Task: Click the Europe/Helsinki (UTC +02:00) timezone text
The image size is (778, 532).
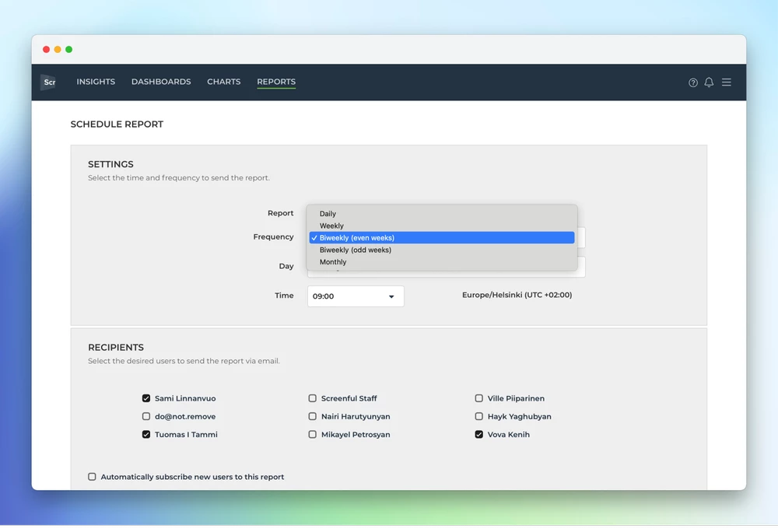Action: 517,295
